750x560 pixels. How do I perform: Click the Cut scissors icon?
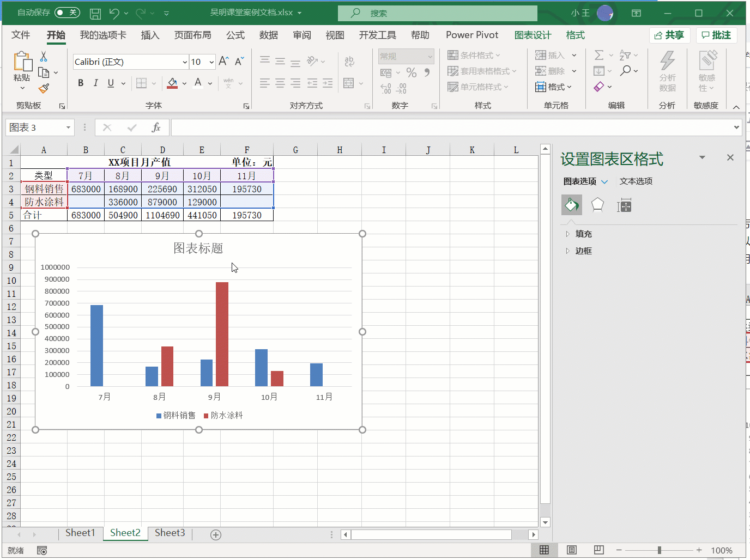[x=44, y=57]
